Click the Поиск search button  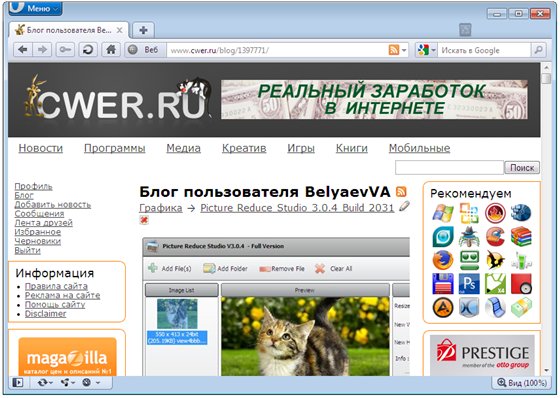522,167
